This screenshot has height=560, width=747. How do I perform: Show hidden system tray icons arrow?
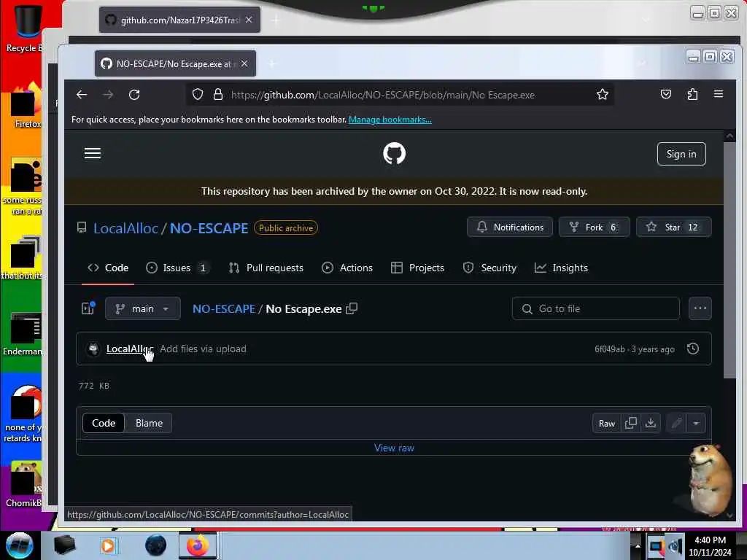coord(638,545)
